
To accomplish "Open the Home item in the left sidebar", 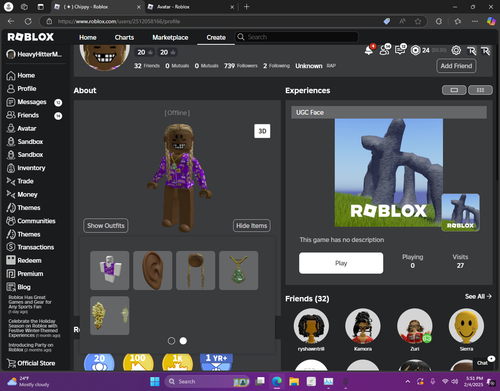I will pyautogui.click(x=21, y=75).
